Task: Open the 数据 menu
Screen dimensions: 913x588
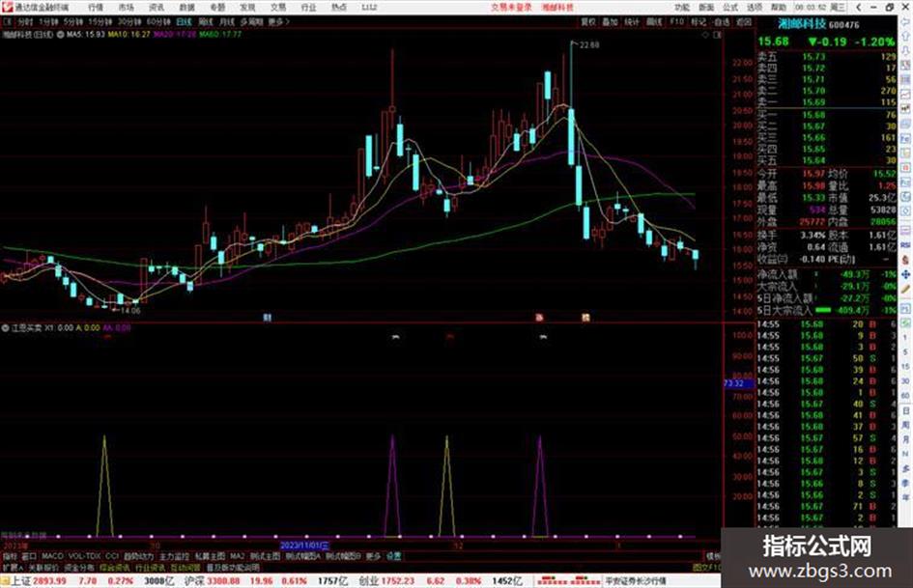Action: pos(186,7)
